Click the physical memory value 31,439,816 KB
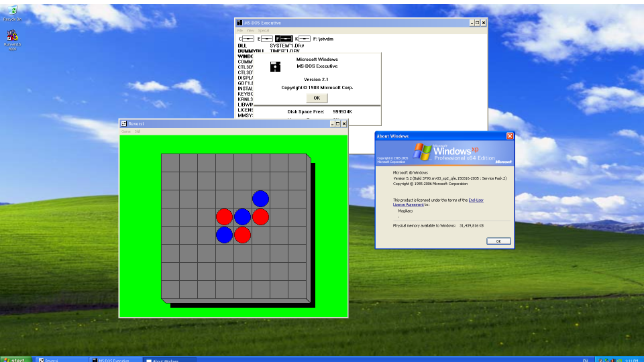The height and width of the screenshot is (362, 644). point(472,226)
